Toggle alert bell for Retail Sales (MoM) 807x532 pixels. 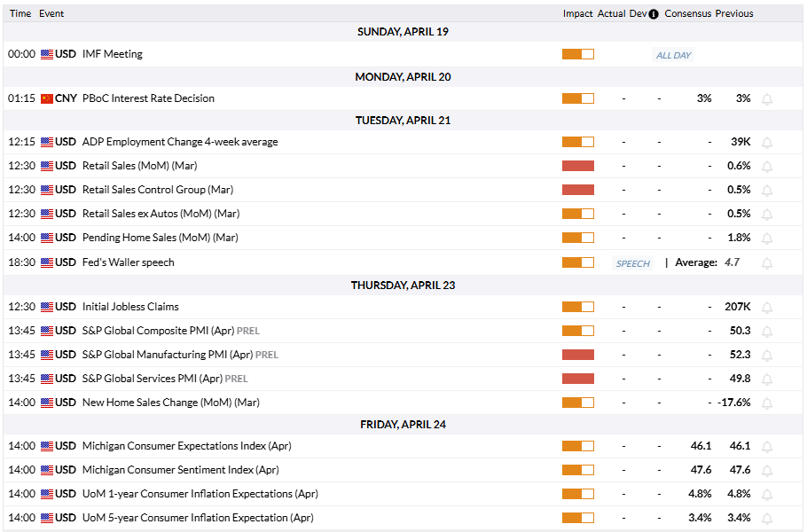[767, 166]
